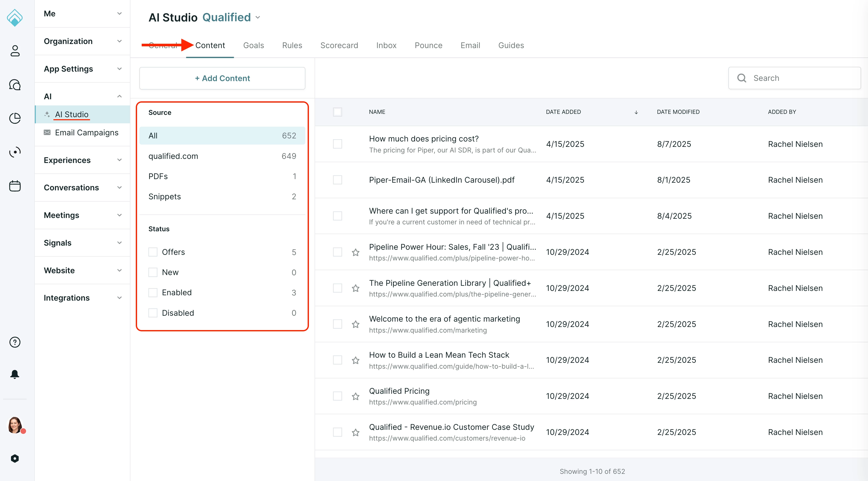Open the Qualified agent dropdown chevron
This screenshot has width=868, height=481.
pyautogui.click(x=258, y=18)
